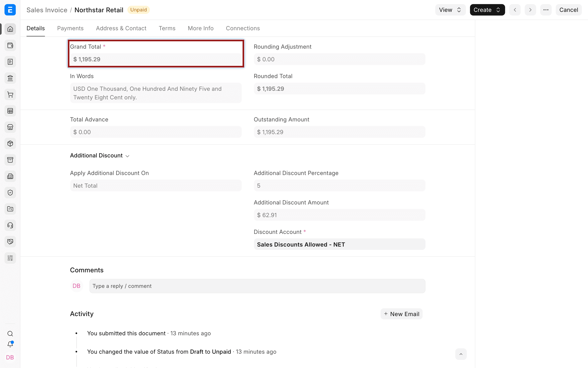Switch to the More Info tab
Image resolution: width=588 pixels, height=368 pixels.
pyautogui.click(x=200, y=28)
